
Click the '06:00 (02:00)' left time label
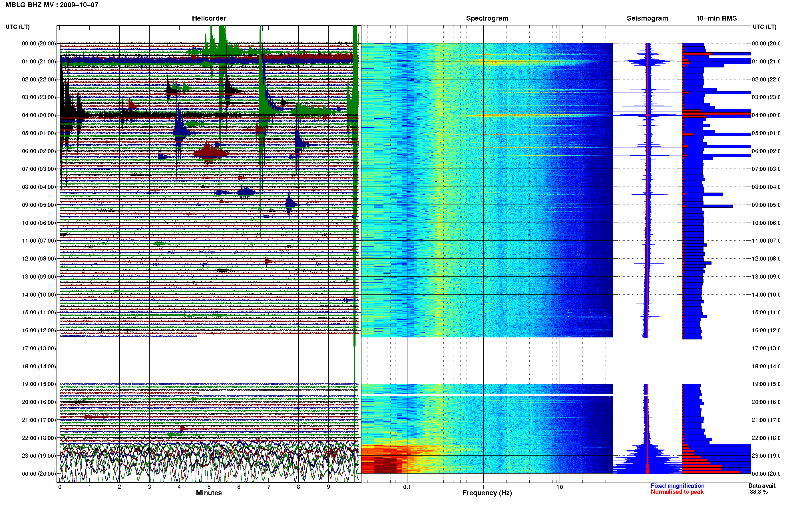(39, 151)
